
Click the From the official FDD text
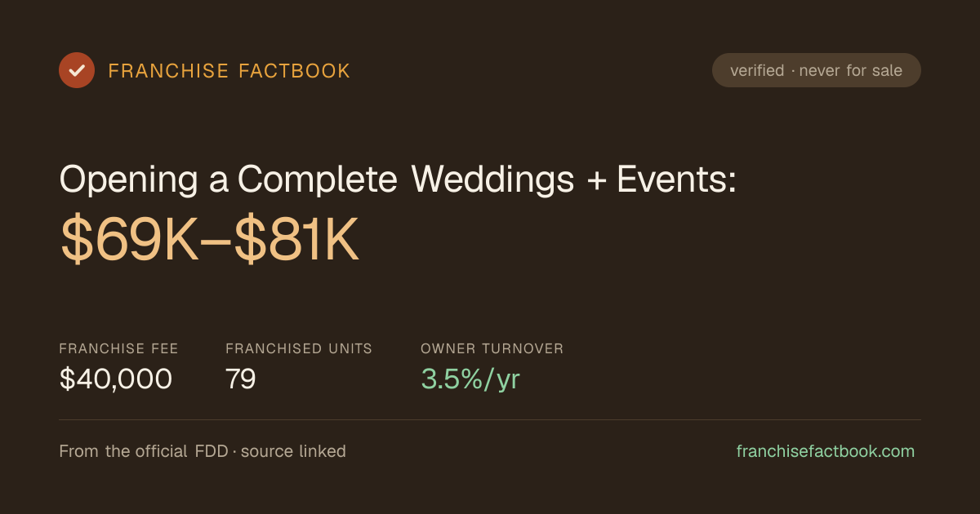pyautogui.click(x=144, y=451)
